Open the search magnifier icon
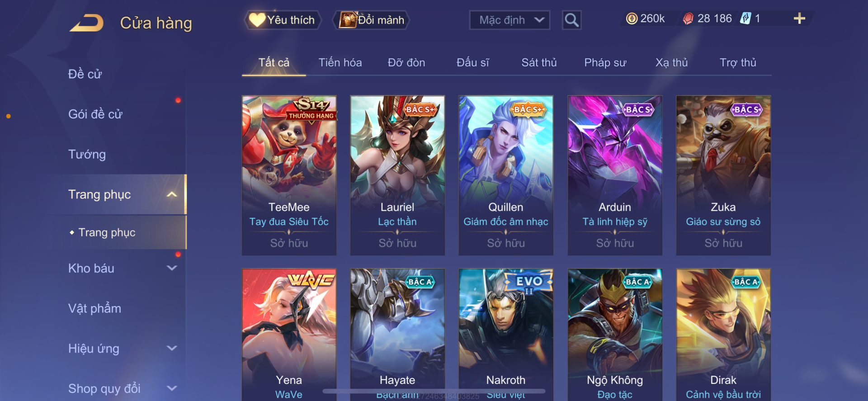The width and height of the screenshot is (868, 401). pyautogui.click(x=571, y=20)
